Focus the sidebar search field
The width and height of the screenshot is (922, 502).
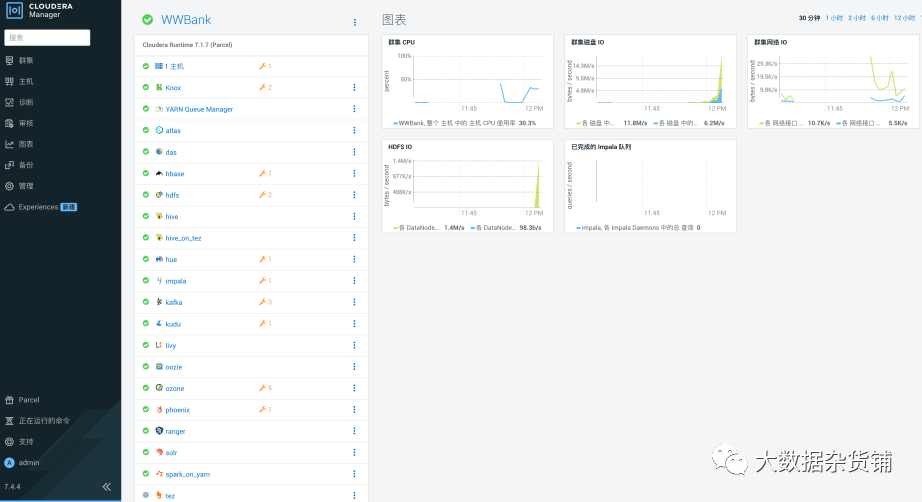(x=47, y=38)
